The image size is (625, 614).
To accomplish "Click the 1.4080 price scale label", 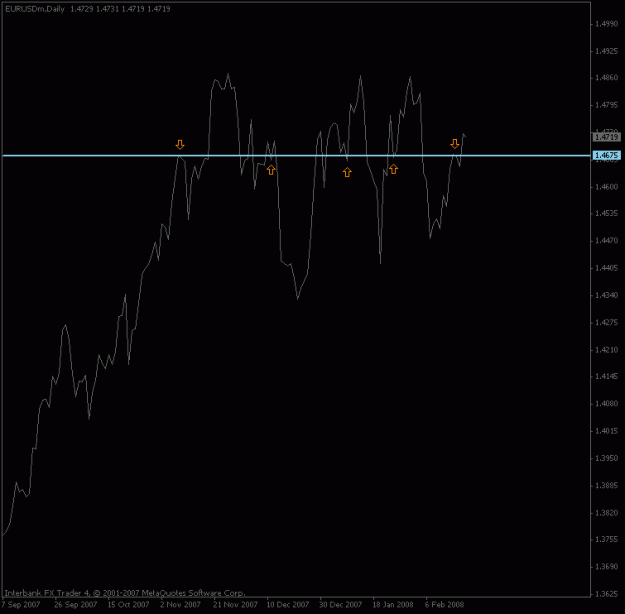I will point(606,403).
